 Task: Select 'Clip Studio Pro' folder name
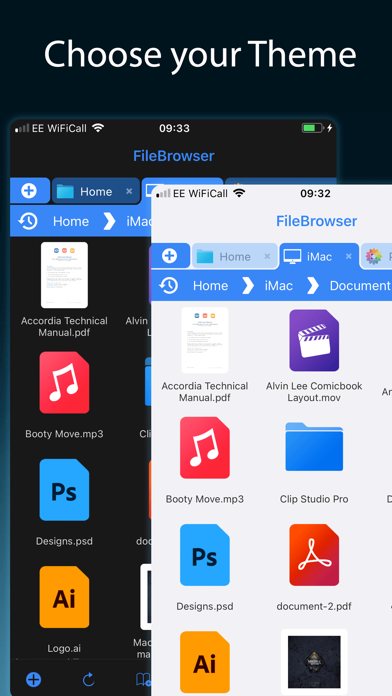click(x=314, y=499)
